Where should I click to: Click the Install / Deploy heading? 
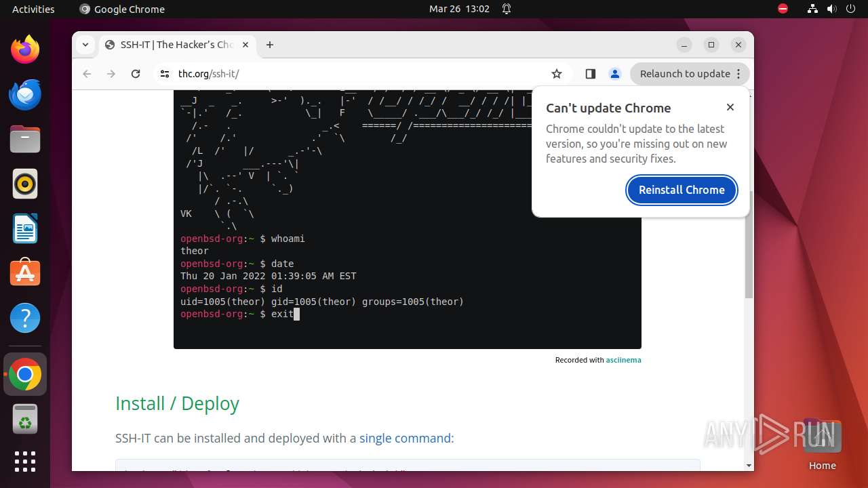pos(177,403)
